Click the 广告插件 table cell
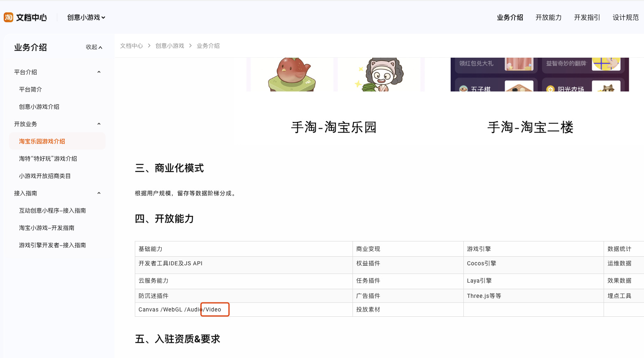Viewport: 644px width, 358px height. coord(408,296)
